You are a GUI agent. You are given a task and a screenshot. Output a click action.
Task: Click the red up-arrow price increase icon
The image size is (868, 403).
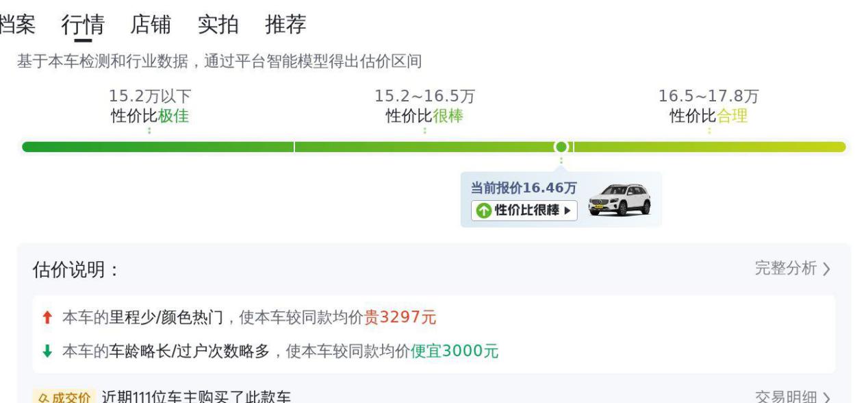click(x=47, y=318)
